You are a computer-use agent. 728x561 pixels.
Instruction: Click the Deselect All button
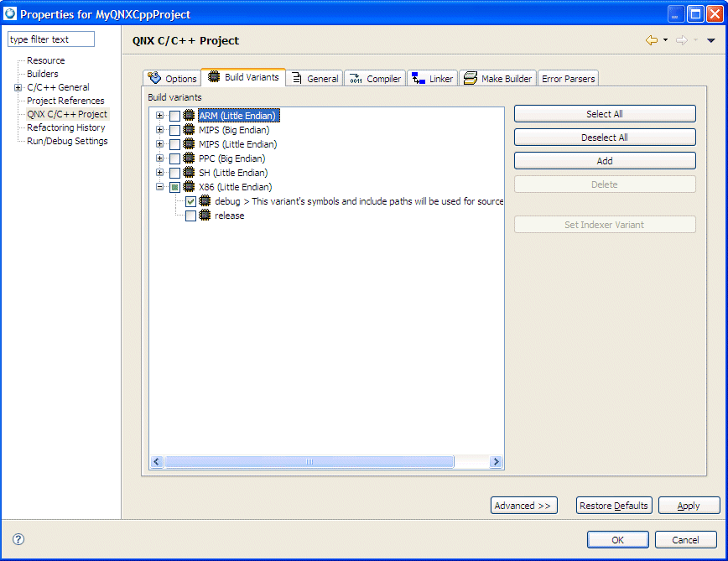coord(604,137)
